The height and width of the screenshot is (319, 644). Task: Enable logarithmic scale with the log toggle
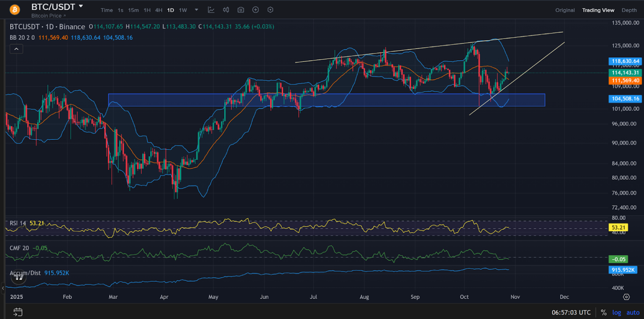(x=616, y=312)
